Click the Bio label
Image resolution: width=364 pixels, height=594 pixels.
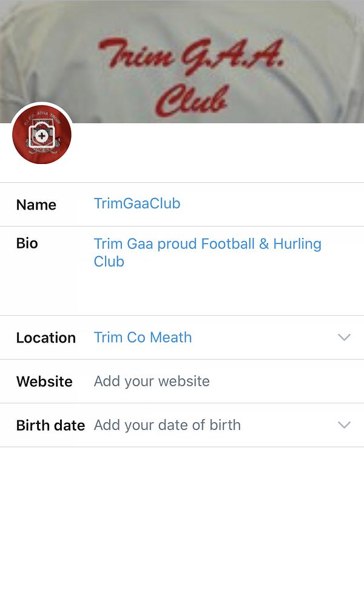coord(27,243)
